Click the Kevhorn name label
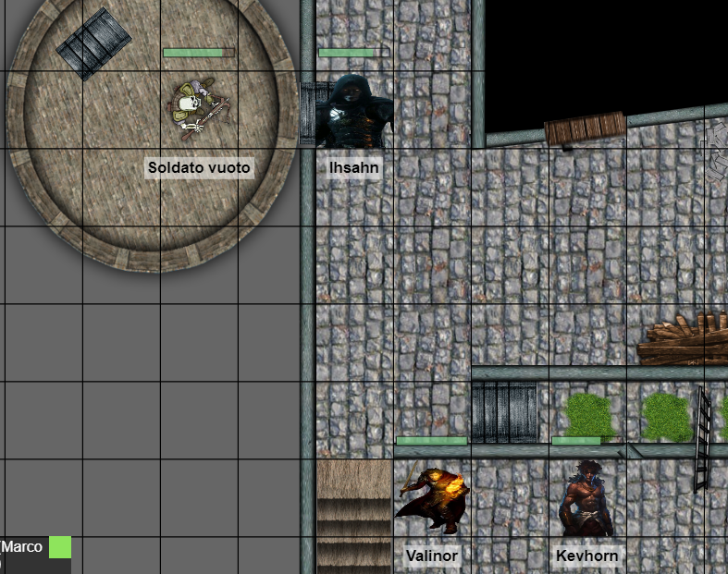 586,556
